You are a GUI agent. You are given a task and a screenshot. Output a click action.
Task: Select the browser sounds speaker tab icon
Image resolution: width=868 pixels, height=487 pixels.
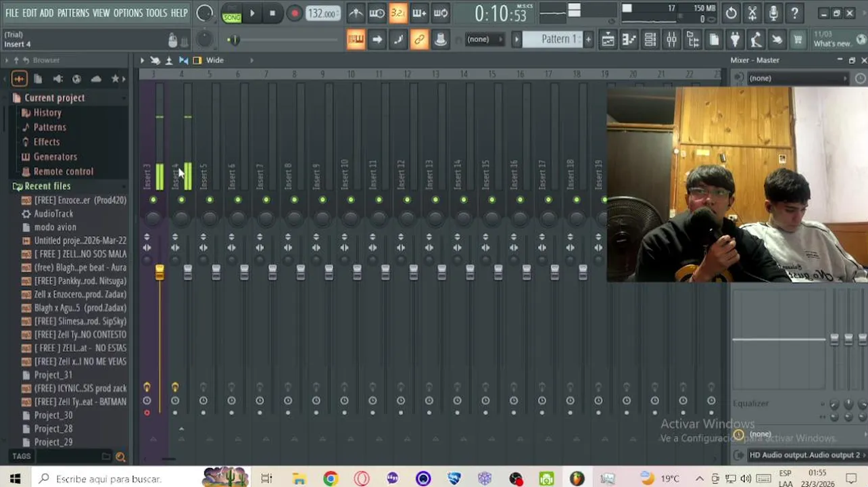(x=57, y=79)
